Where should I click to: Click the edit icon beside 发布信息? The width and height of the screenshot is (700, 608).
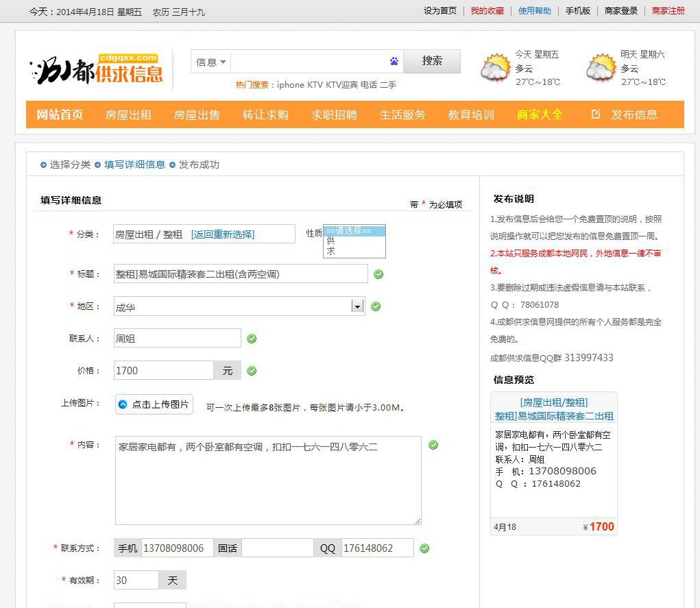(x=596, y=114)
